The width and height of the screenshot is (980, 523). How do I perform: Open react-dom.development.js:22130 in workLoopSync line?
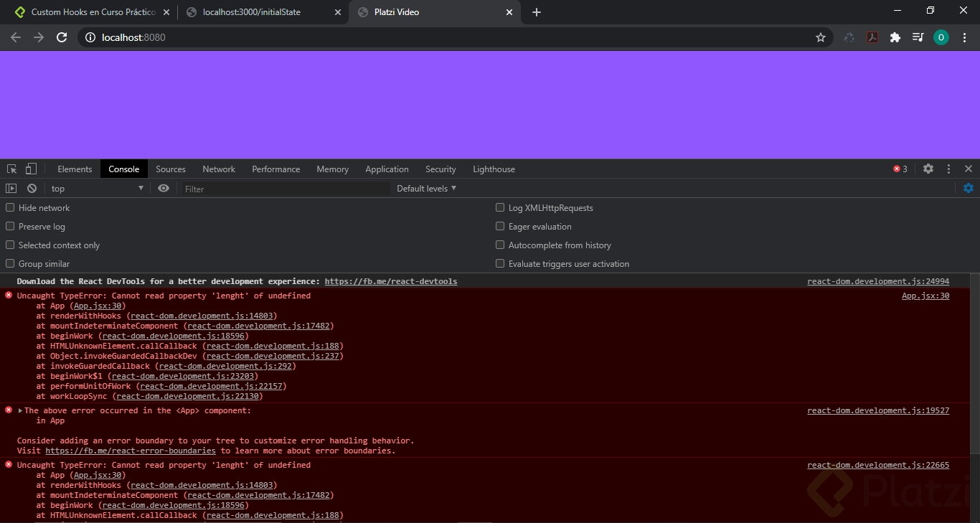coord(187,396)
